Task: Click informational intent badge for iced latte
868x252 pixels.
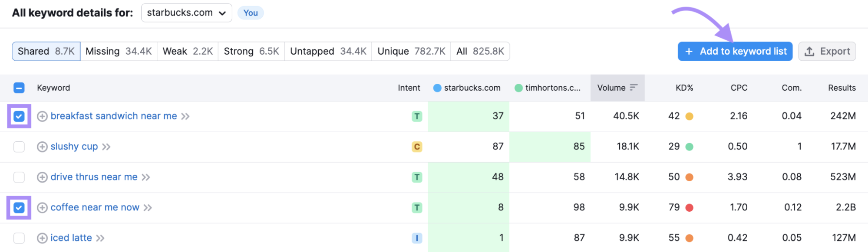Action: [x=417, y=238]
